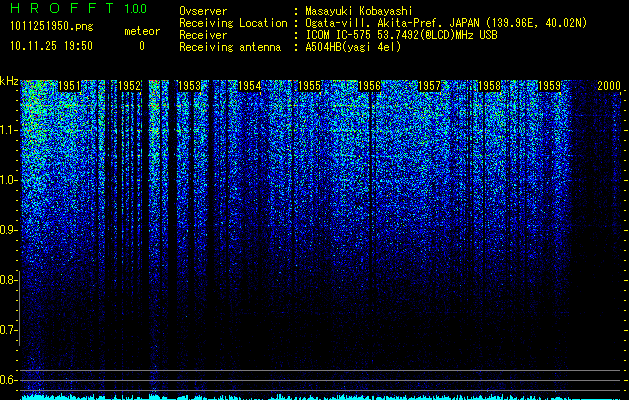The height and width of the screenshot is (400, 629).
Task: Click the Ovserver field label
Action: (203, 11)
